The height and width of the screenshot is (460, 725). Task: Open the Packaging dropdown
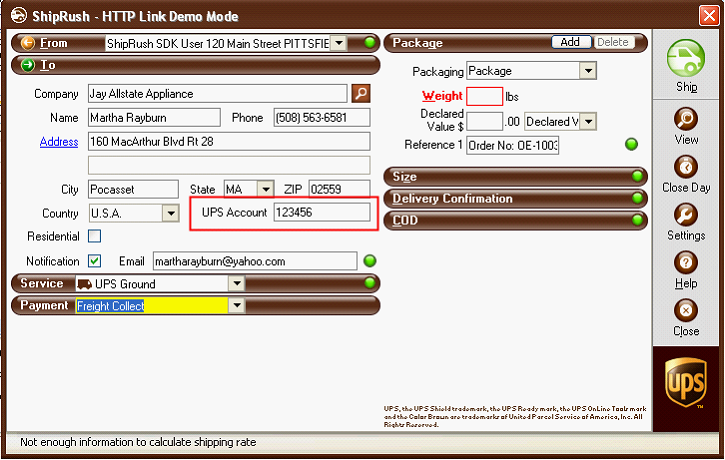(x=588, y=71)
